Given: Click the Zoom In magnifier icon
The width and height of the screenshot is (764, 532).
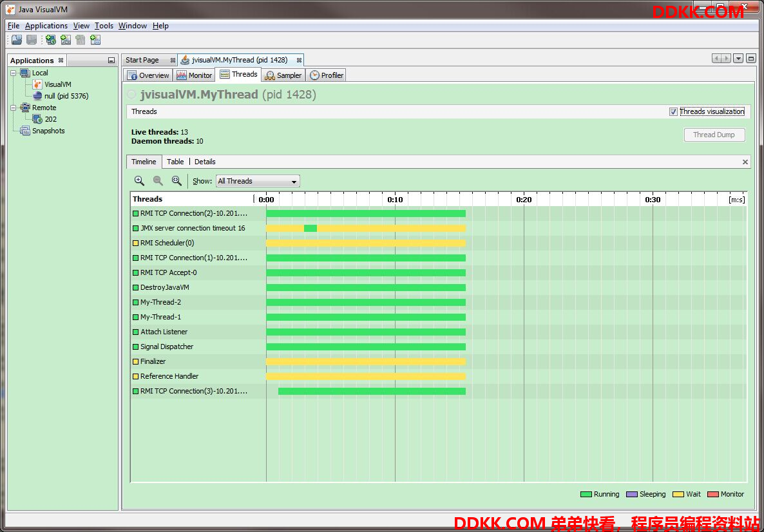Looking at the screenshot, I should point(139,181).
